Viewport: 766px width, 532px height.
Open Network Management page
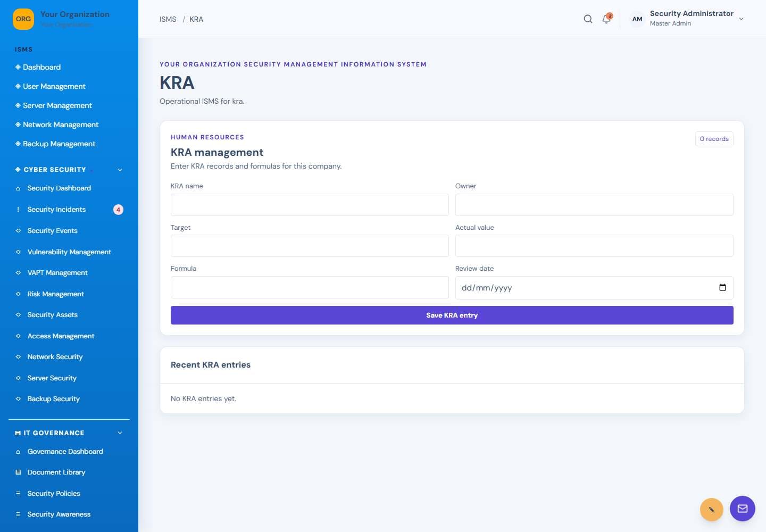(x=61, y=124)
